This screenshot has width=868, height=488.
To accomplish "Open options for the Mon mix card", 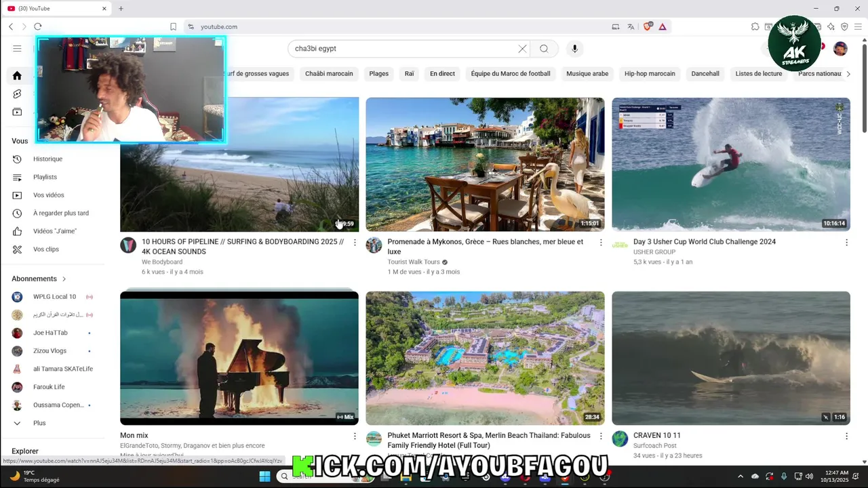I will click(x=355, y=436).
